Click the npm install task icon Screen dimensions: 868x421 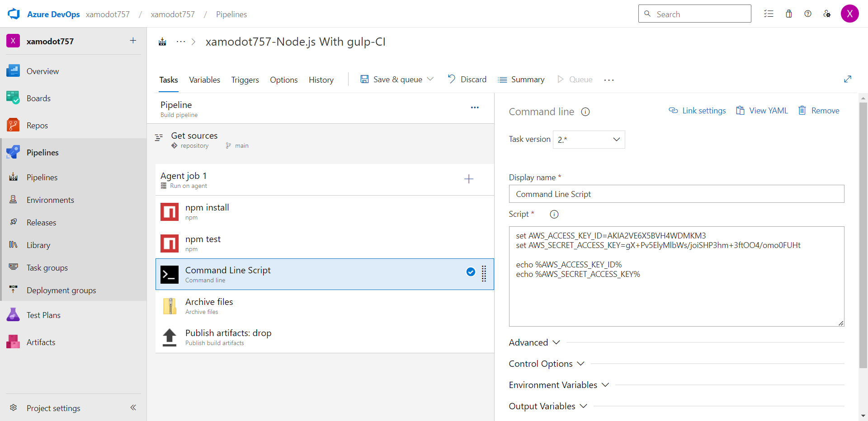tap(170, 212)
